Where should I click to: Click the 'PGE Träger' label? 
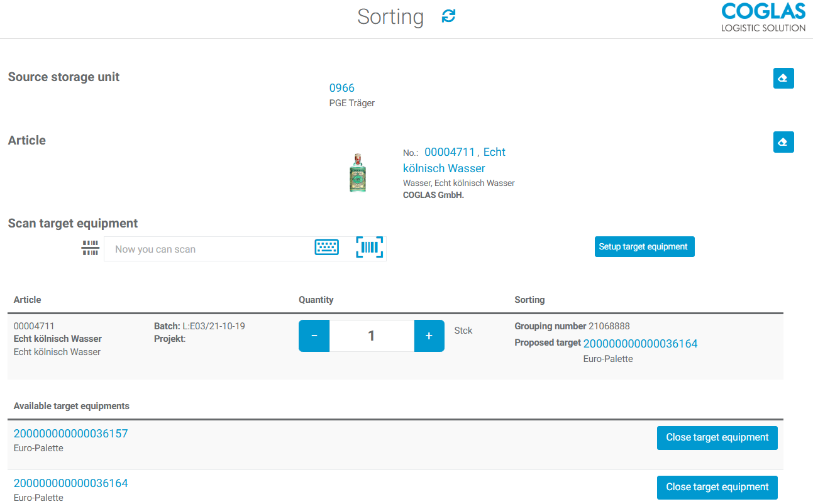(352, 103)
